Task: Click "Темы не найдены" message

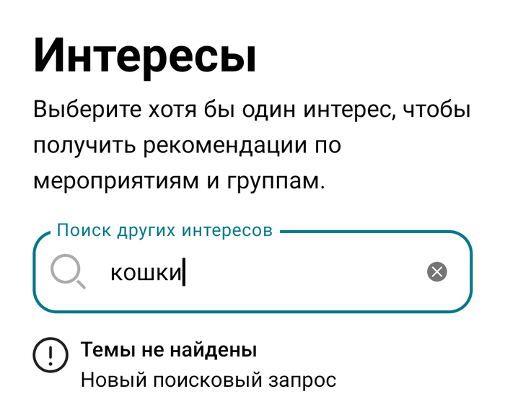Action: (169, 351)
